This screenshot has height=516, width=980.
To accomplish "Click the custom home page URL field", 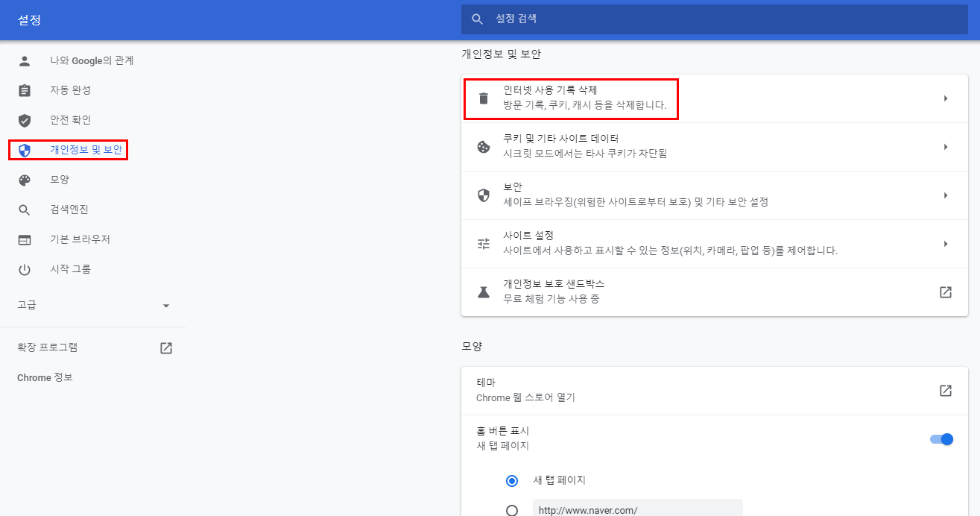I will click(637, 510).
